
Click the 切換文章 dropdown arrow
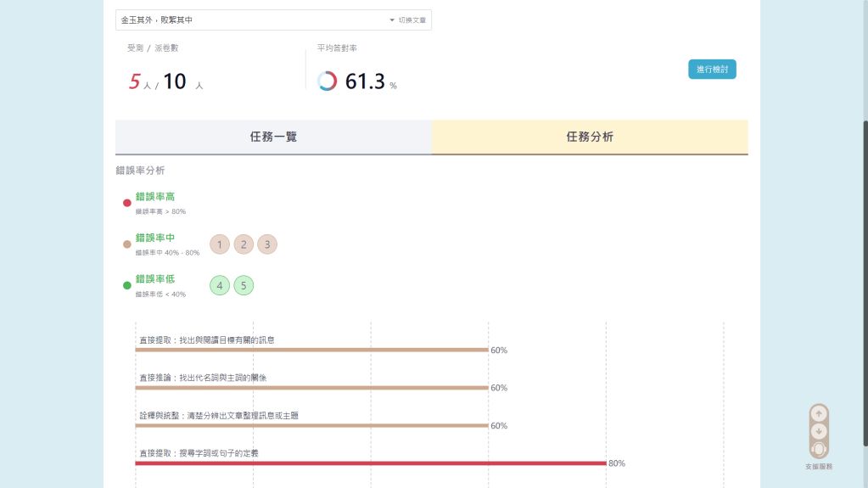pos(392,20)
